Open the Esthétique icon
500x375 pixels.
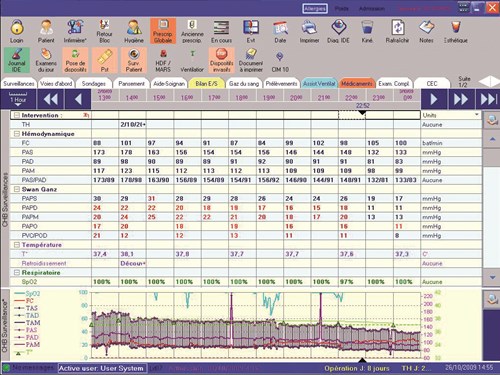pyautogui.click(x=456, y=31)
